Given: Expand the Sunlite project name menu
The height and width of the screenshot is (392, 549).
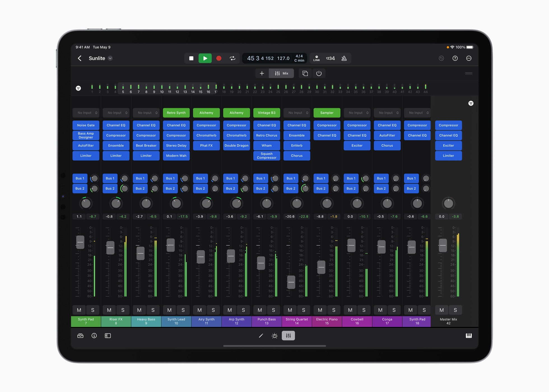Looking at the screenshot, I should 110,58.
